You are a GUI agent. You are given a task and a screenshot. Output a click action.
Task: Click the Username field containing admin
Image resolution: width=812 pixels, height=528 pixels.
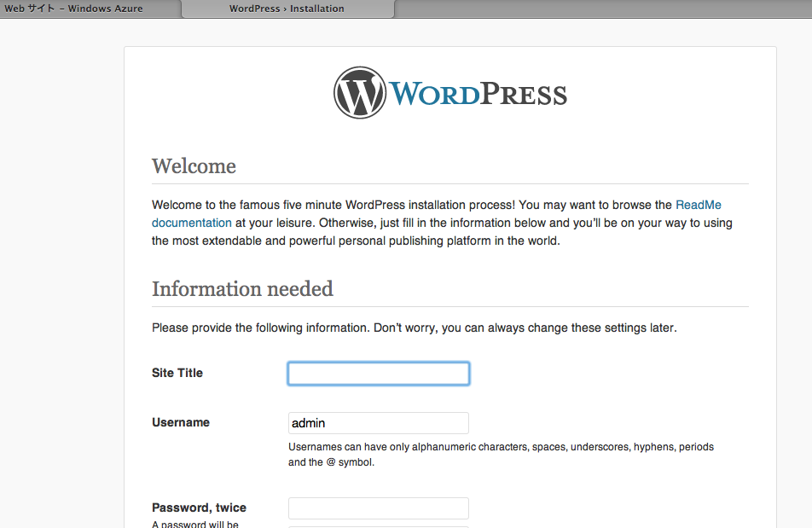click(379, 423)
